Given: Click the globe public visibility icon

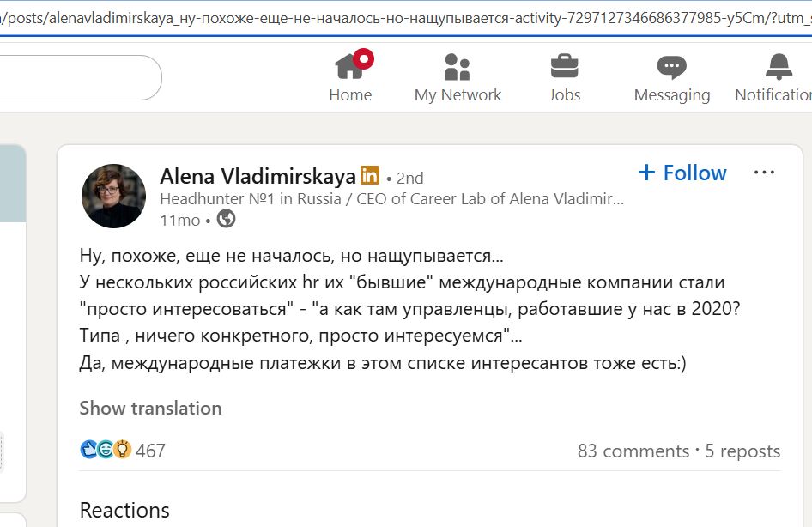Looking at the screenshot, I should coord(227,220).
